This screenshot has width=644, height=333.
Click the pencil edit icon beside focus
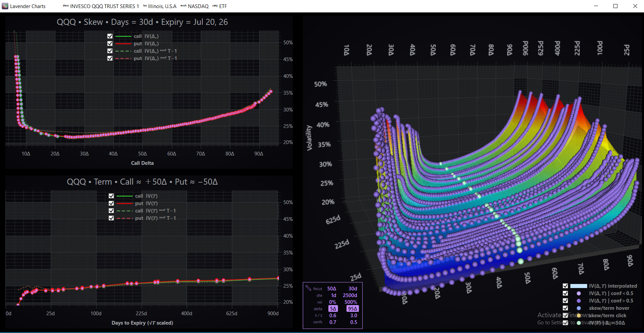(x=308, y=288)
